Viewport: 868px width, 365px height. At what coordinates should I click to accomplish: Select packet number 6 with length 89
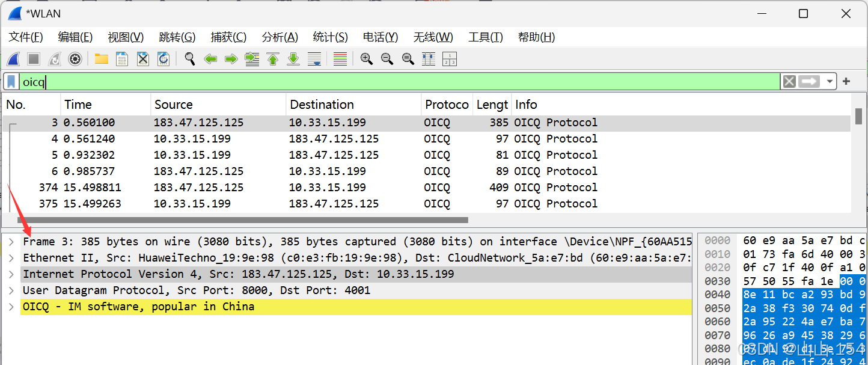pos(427,171)
